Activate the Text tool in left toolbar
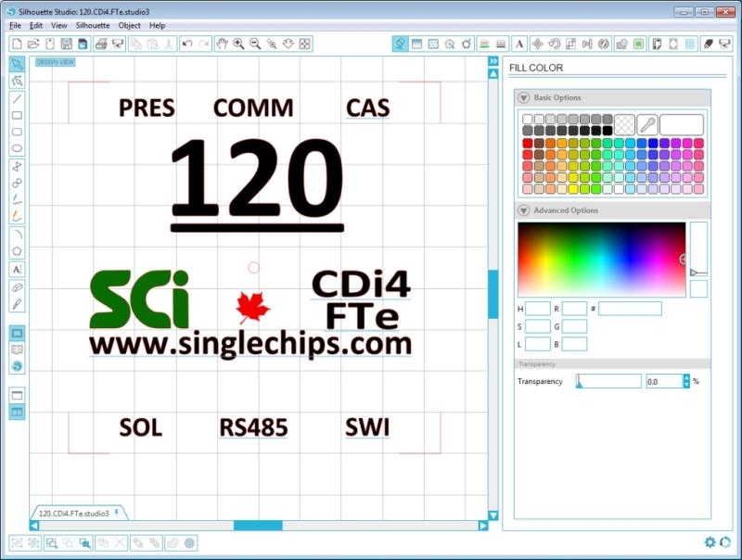 pos(17,270)
